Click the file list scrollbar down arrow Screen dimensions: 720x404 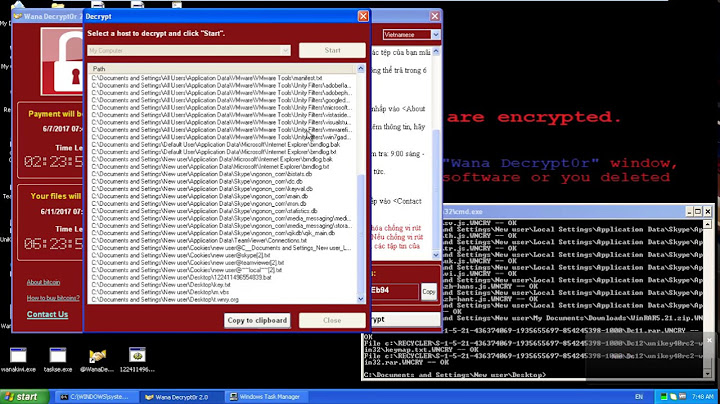click(x=360, y=299)
